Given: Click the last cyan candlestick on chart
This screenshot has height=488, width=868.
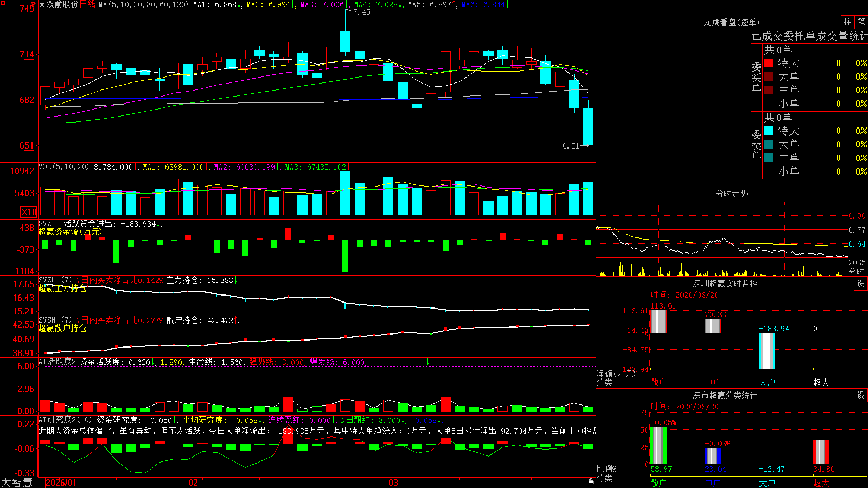Looking at the screenshot, I should click(x=588, y=126).
